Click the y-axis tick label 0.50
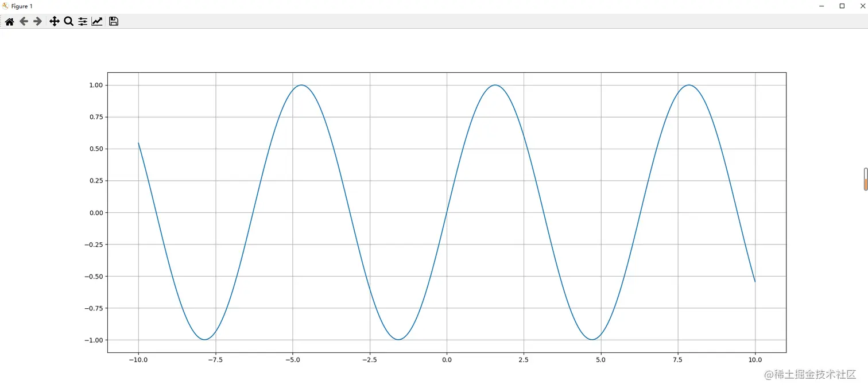Screen dimensions: 868x392 point(95,149)
